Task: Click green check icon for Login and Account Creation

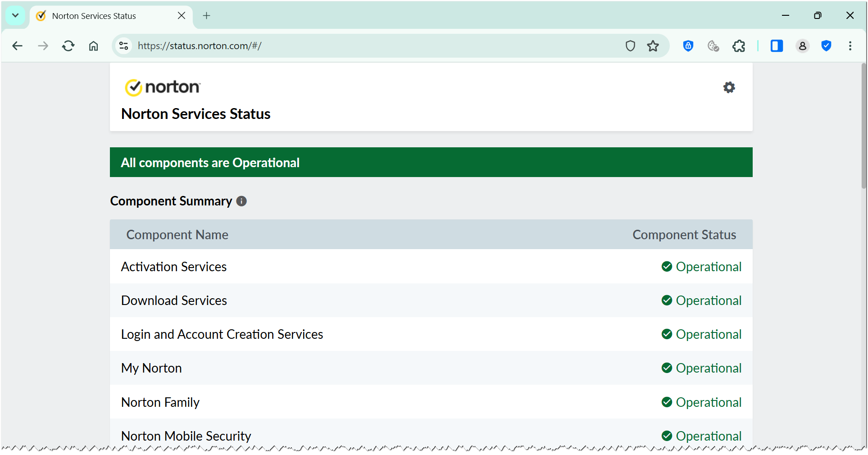Action: click(667, 334)
